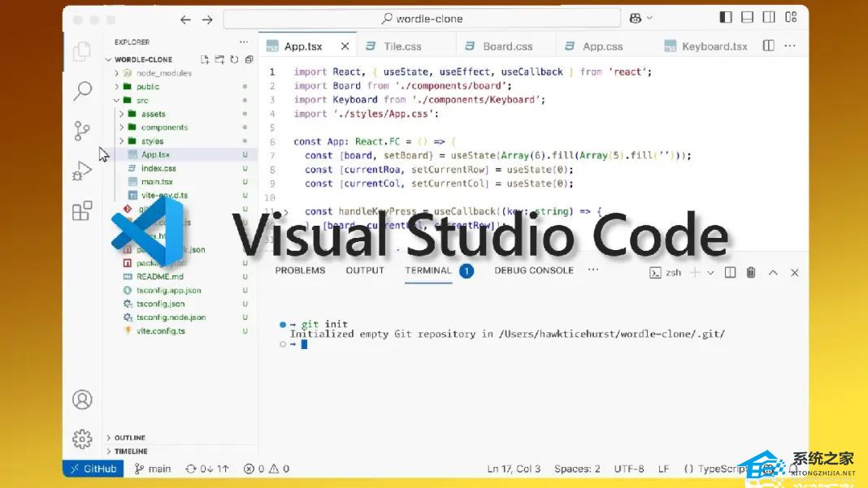
Task: Kill the terminal with trash icon
Action: click(751, 273)
